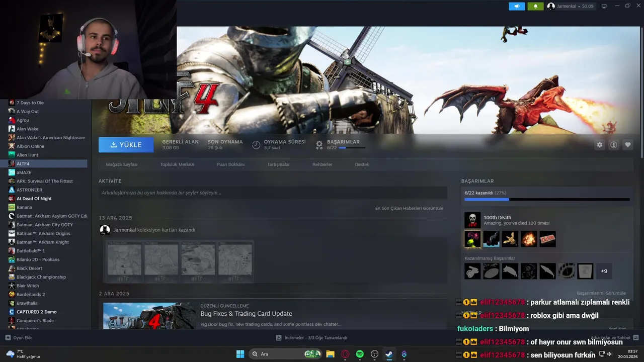The height and width of the screenshot is (362, 644).
Task: Select Conqueror's Blade in library
Action: 48,321
